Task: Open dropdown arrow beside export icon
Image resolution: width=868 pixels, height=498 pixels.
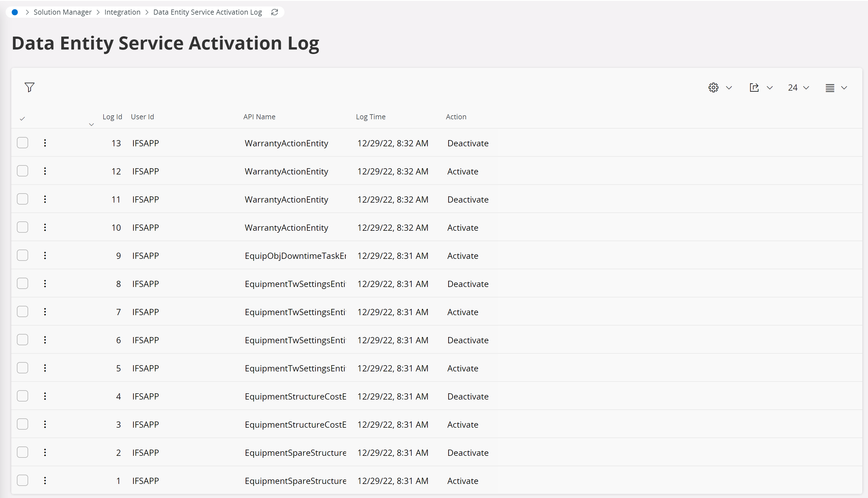Action: (770, 88)
